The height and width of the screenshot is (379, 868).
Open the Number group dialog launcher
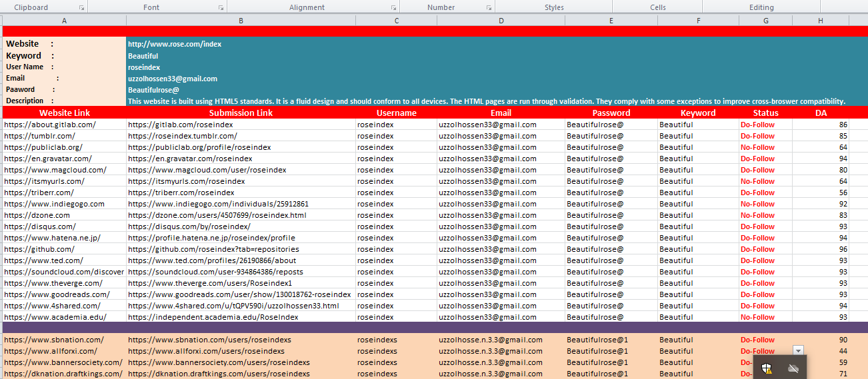pyautogui.click(x=489, y=7)
